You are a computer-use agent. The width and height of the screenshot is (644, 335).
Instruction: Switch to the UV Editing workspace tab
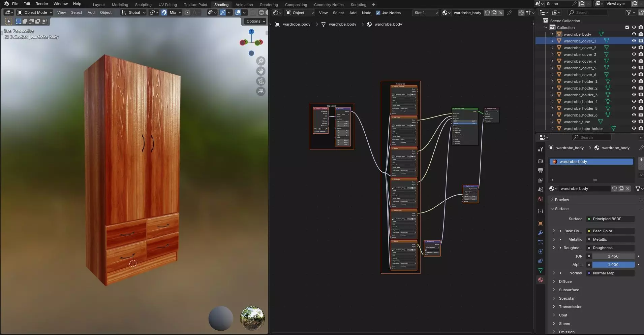pos(167,5)
